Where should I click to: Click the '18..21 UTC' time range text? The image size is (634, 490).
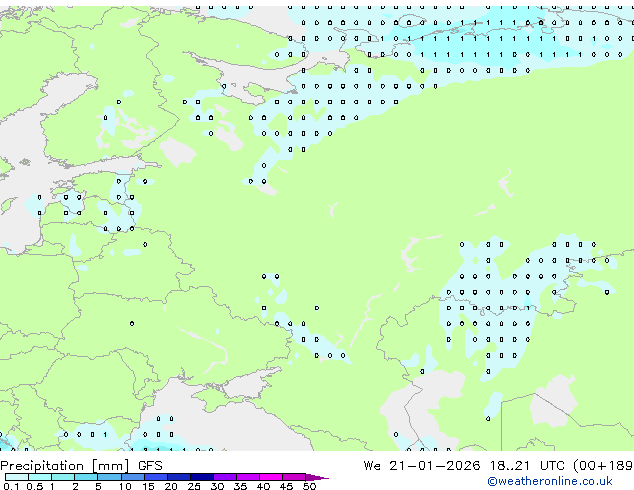pyautogui.click(x=528, y=466)
